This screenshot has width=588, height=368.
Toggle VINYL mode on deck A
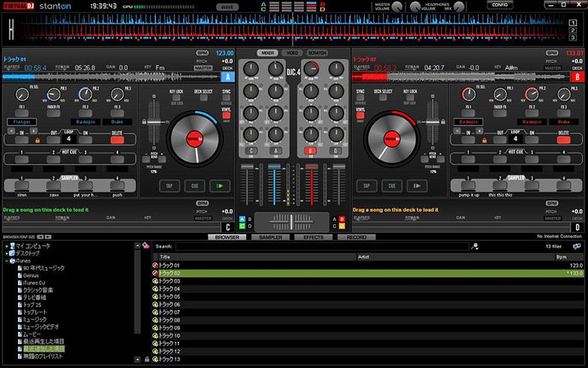coord(226,115)
